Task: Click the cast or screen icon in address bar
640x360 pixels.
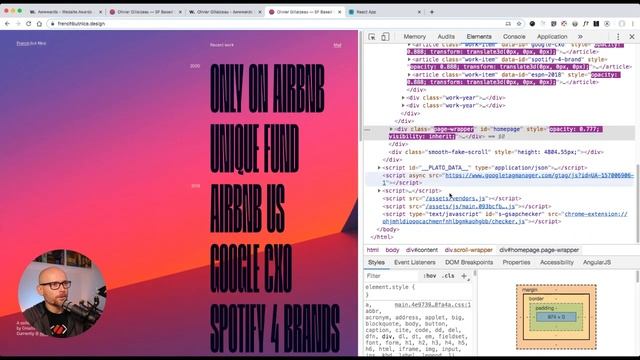Action: tap(508, 24)
